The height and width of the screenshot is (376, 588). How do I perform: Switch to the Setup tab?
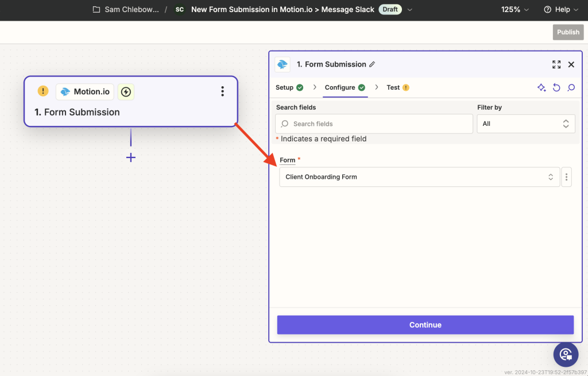(x=289, y=87)
